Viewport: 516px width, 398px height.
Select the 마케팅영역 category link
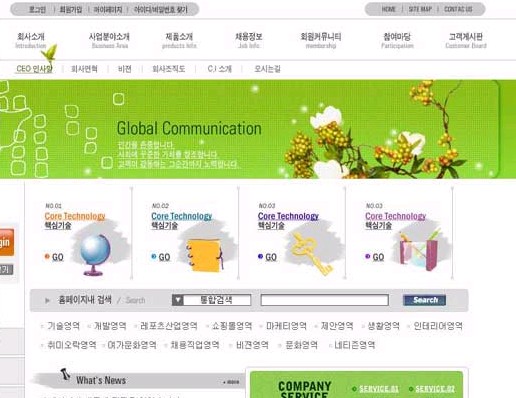(x=286, y=326)
